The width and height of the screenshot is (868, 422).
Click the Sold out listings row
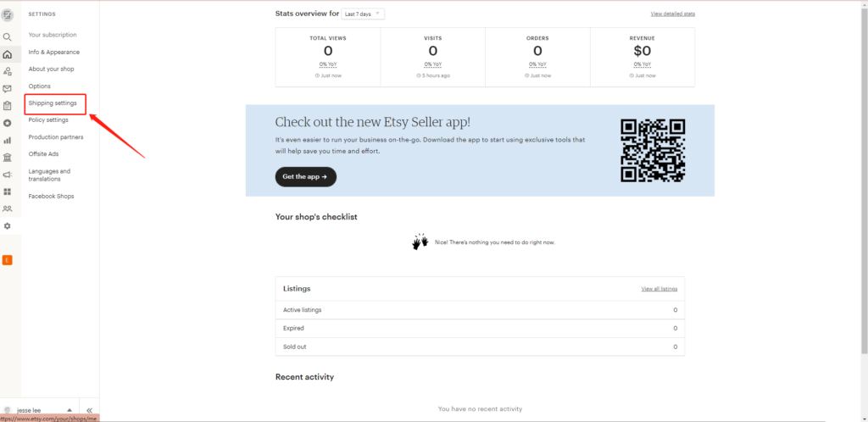[x=480, y=347]
